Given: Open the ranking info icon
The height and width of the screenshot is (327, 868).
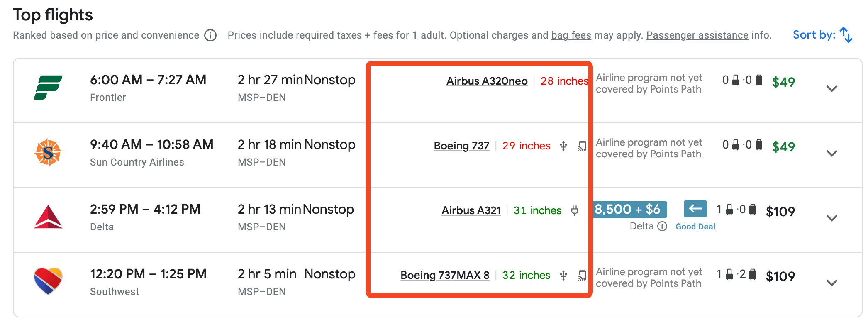Looking at the screenshot, I should point(210,36).
